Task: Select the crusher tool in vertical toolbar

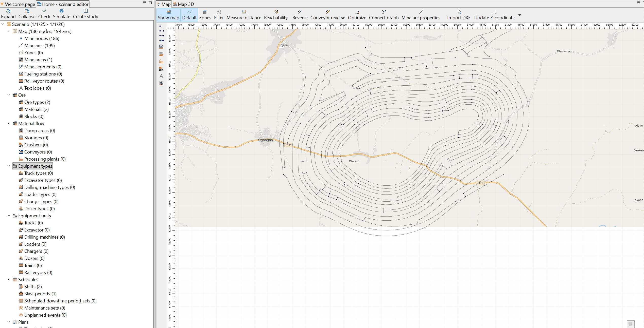Action: pyautogui.click(x=161, y=69)
